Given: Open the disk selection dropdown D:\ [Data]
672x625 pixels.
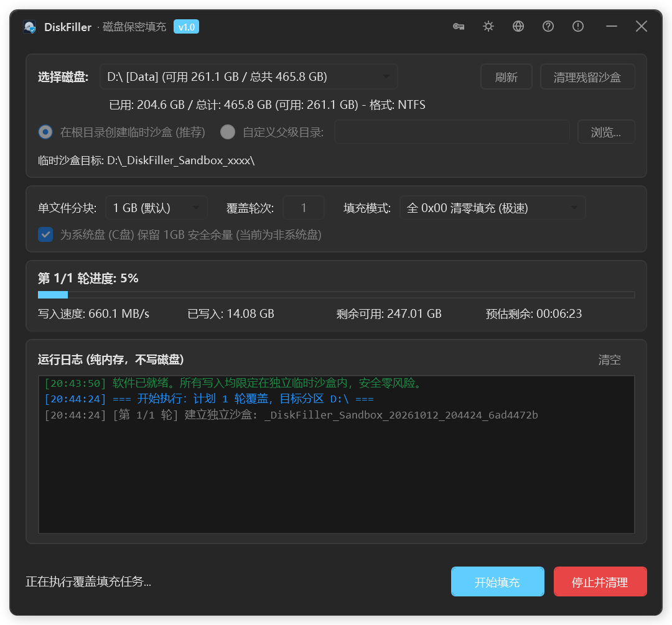Looking at the screenshot, I should click(248, 76).
